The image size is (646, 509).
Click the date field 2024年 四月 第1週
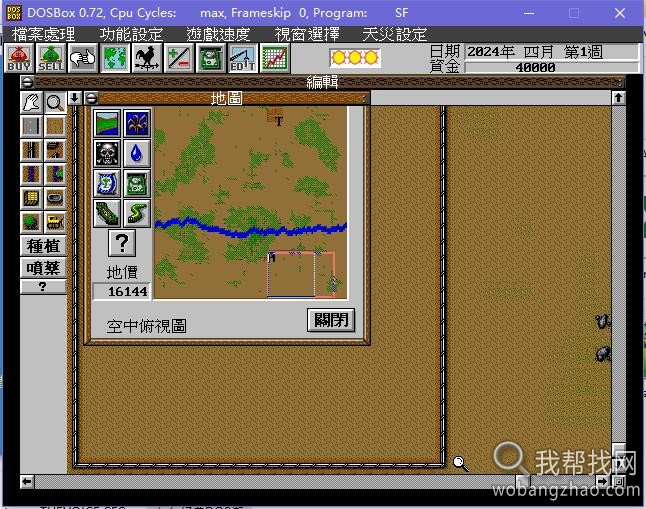pos(552,52)
